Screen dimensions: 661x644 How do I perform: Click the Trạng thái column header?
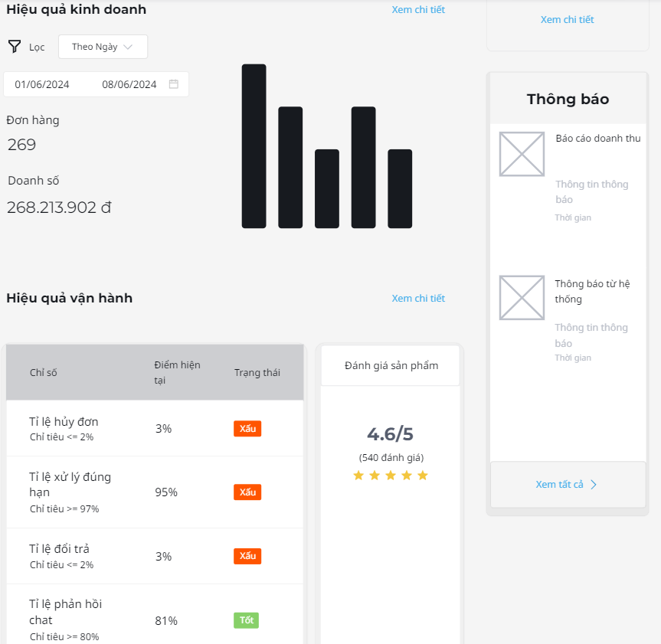257,373
